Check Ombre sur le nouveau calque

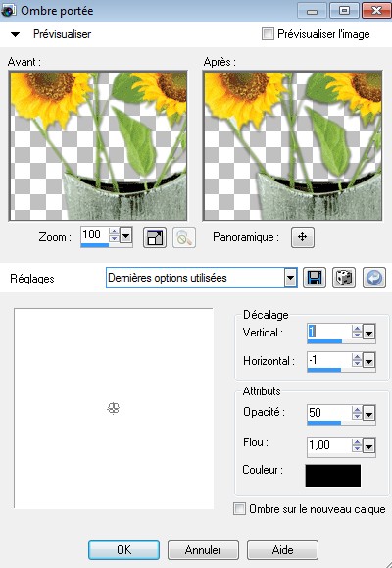click(x=239, y=508)
